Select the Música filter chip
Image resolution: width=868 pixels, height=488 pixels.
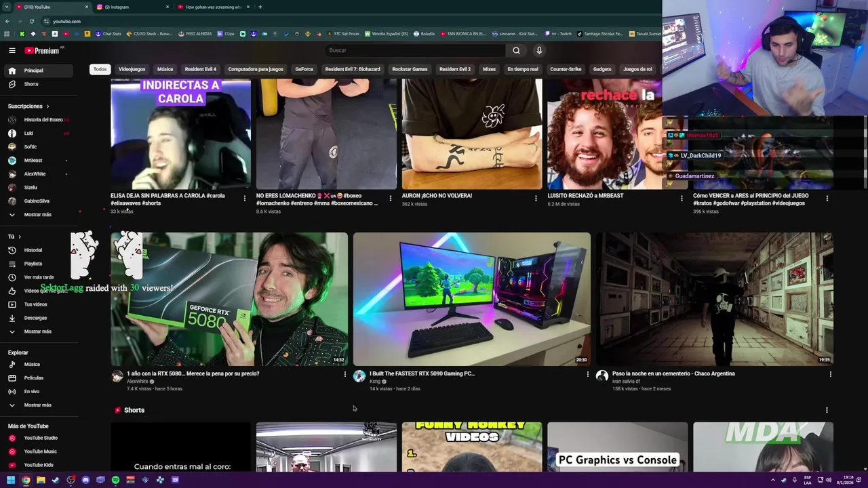click(x=165, y=69)
